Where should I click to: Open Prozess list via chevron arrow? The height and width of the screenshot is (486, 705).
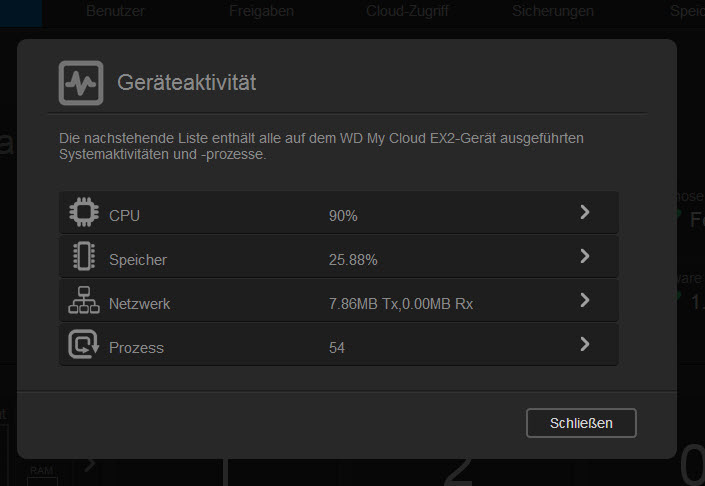click(x=585, y=344)
